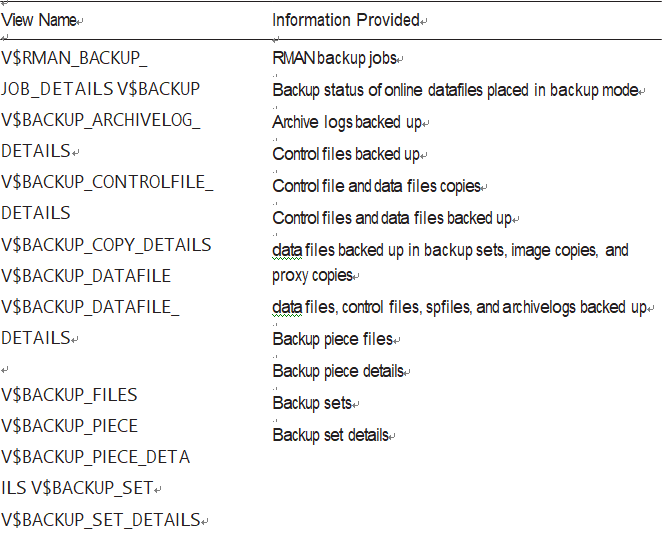Click 'Control file and data files copies'
Screen dimensions: 663x534
[376, 186]
